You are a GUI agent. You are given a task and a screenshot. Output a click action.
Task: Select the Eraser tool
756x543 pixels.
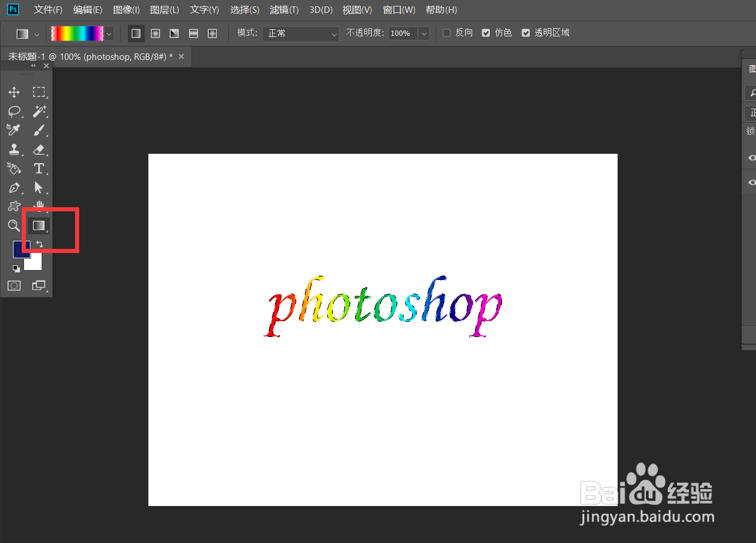(x=39, y=150)
